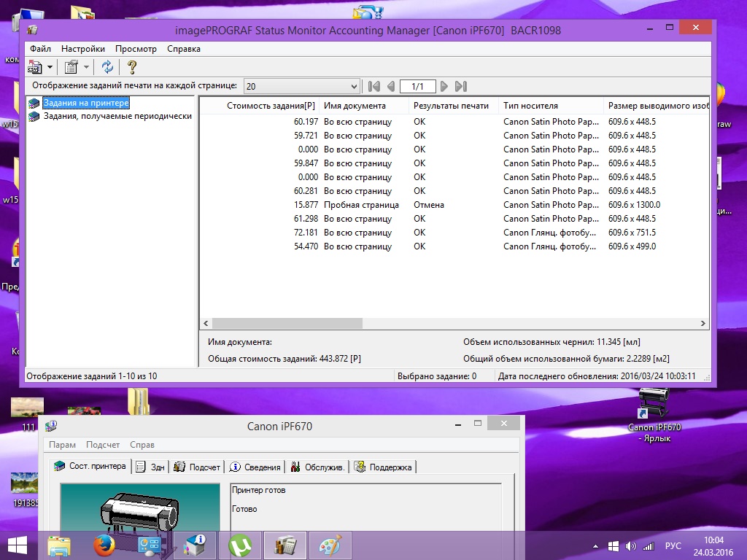
Task: Select Задания на принтере tree item
Action: [x=86, y=103]
